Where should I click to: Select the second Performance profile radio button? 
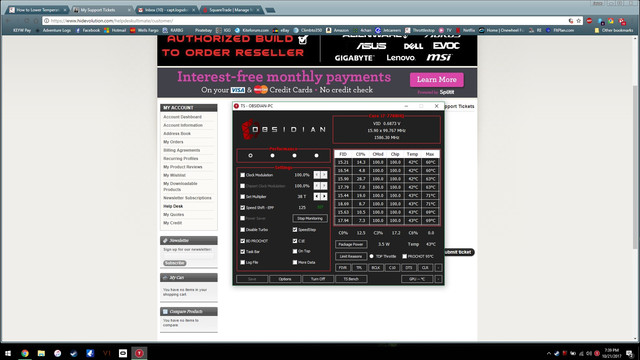tap(272, 156)
